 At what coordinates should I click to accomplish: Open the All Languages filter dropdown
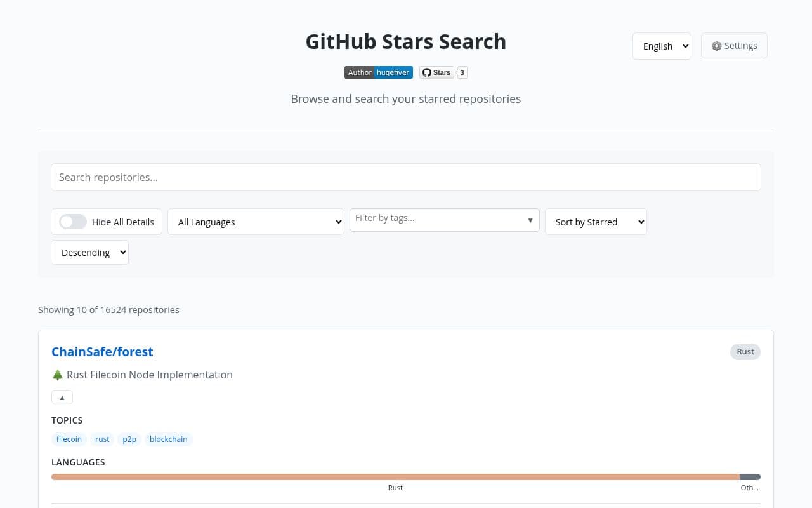click(256, 222)
